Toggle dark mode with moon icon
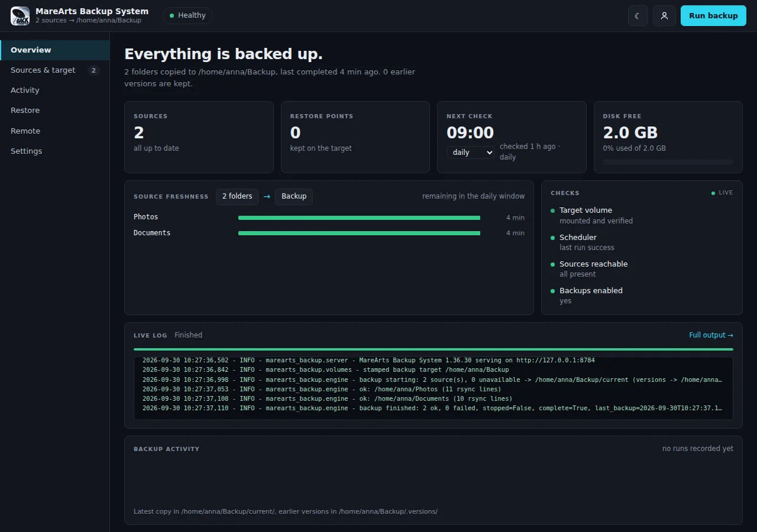The width and height of the screenshot is (757, 532). click(638, 16)
